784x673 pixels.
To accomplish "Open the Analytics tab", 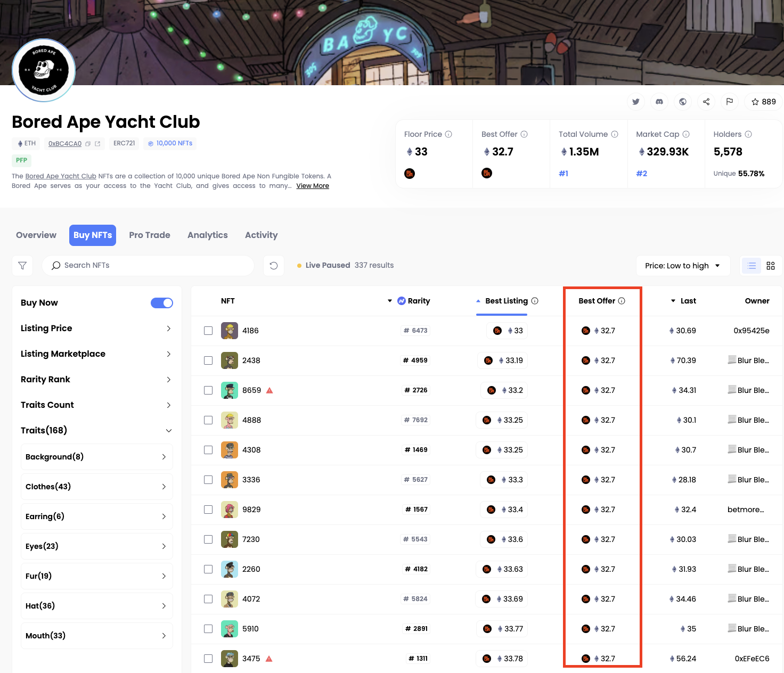I will pyautogui.click(x=208, y=235).
